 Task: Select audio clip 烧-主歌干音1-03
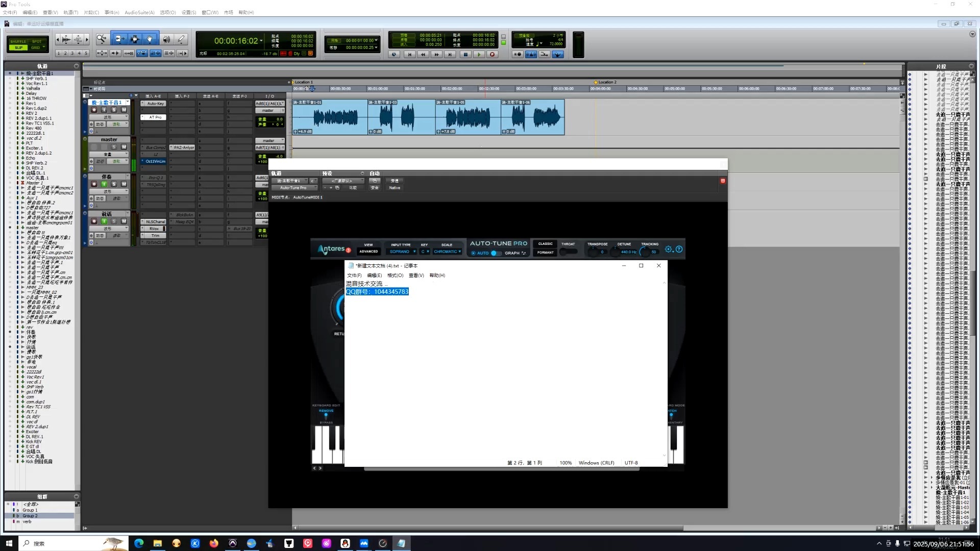pos(401,117)
